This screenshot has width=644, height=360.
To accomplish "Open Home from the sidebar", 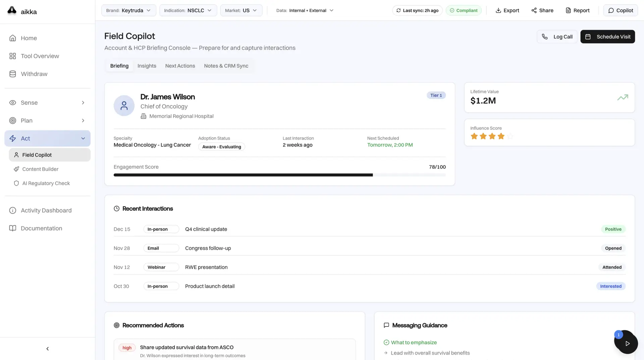I will point(29,38).
